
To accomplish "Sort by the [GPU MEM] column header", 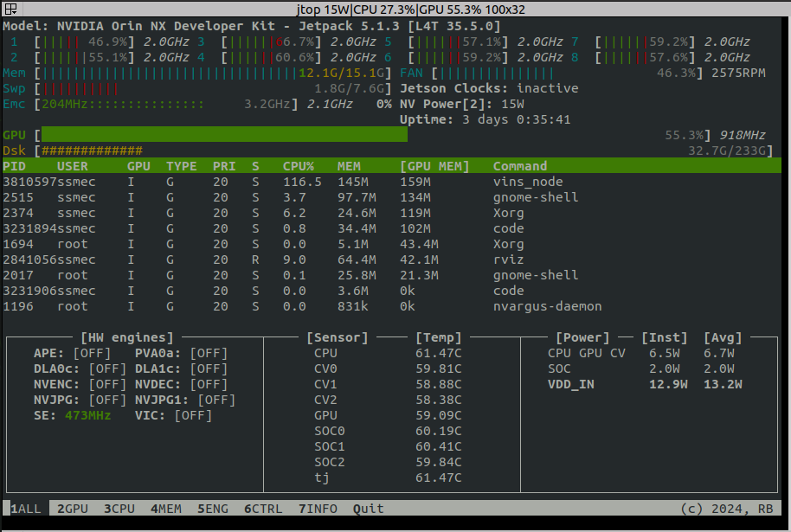I will (x=434, y=166).
